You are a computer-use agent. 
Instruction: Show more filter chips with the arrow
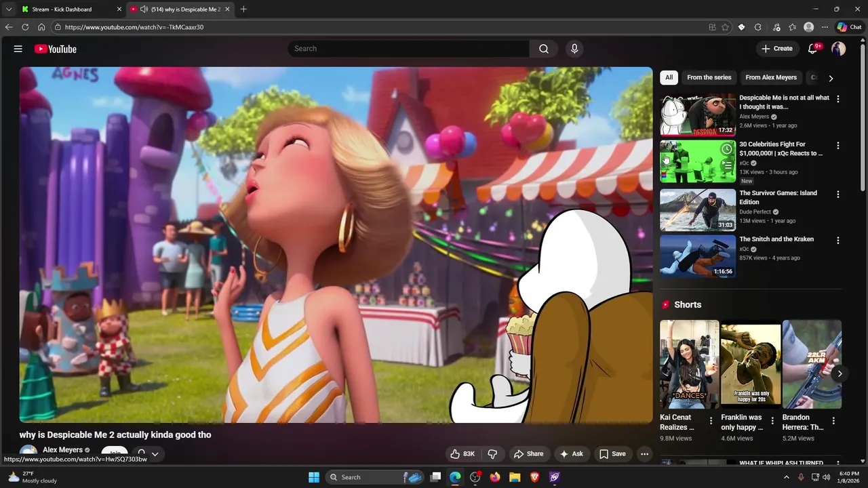click(831, 78)
